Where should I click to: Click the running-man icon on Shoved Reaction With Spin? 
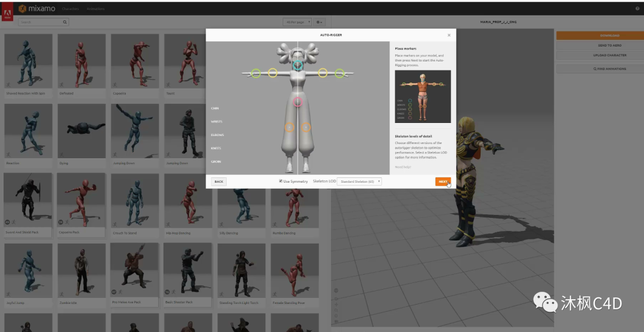coord(8,85)
